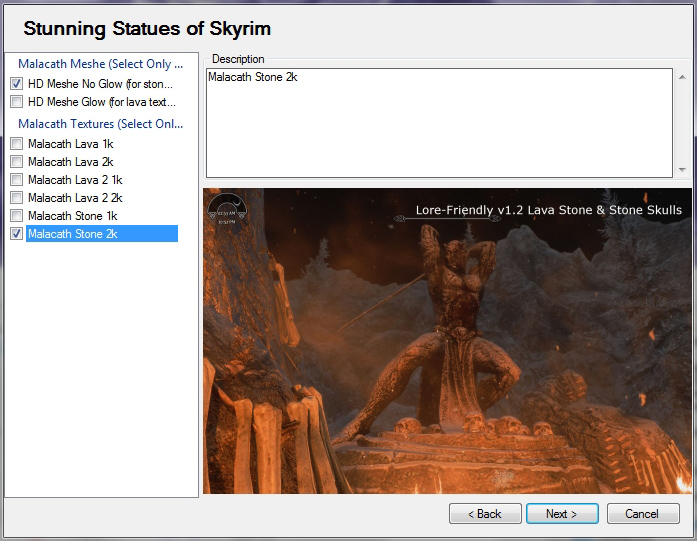Screen dimensions: 697x541
Task: Select Malacath Lava 2 1k checkbox
Action: tap(16, 180)
